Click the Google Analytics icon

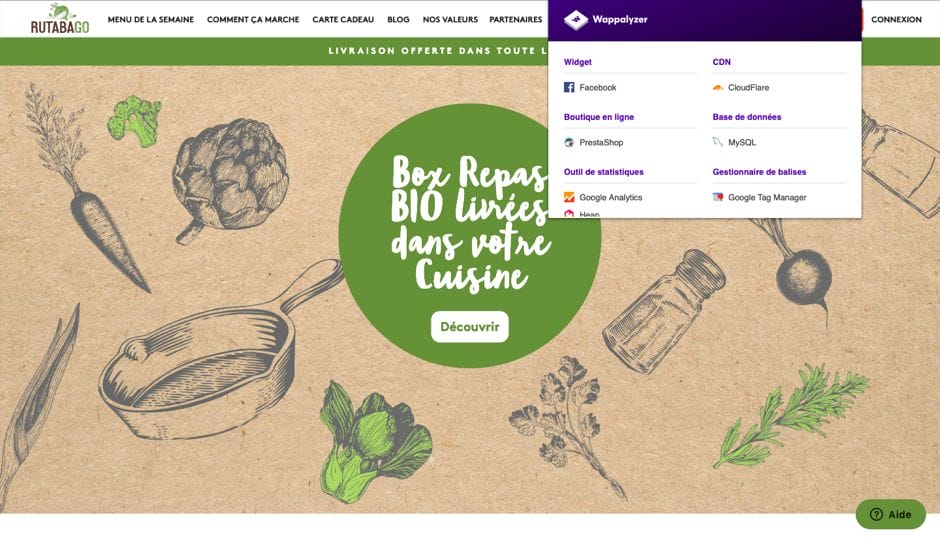(569, 197)
